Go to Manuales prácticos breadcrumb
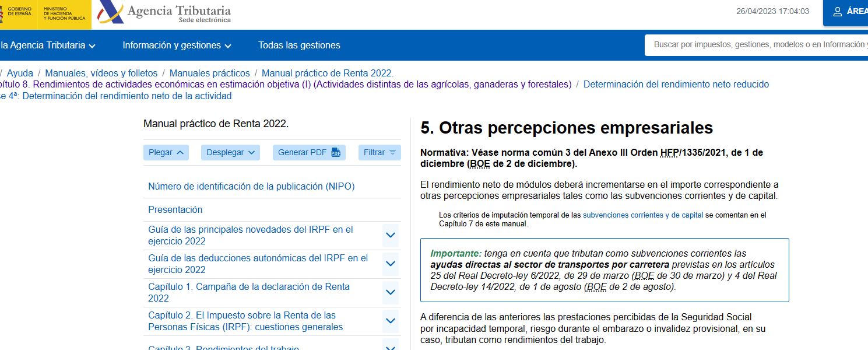This screenshot has height=350, width=868. coord(209,73)
